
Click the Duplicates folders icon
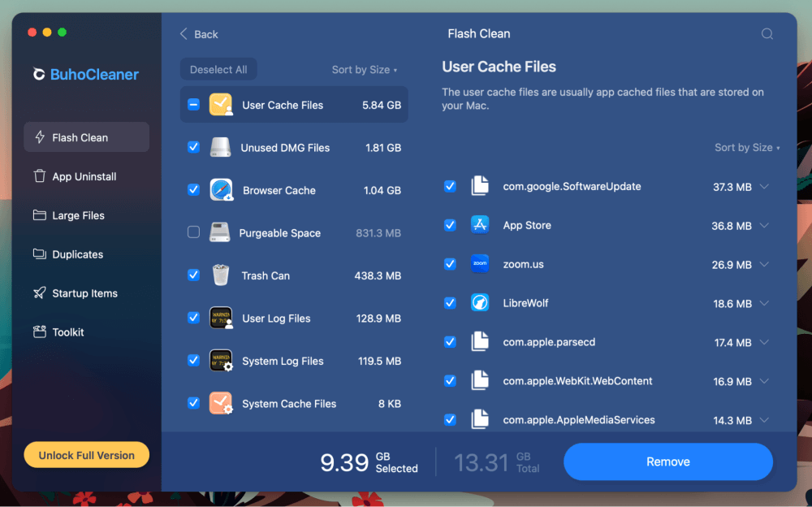coord(39,254)
